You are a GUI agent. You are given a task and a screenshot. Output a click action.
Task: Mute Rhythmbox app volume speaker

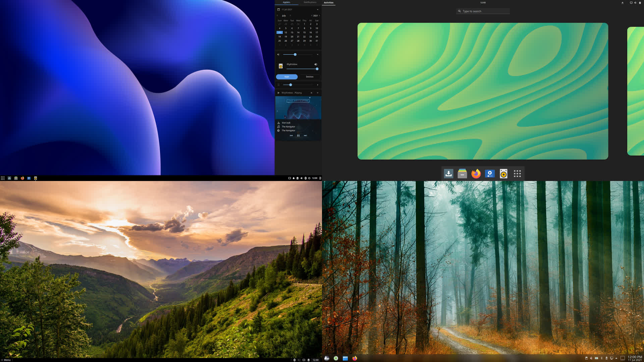[316, 64]
